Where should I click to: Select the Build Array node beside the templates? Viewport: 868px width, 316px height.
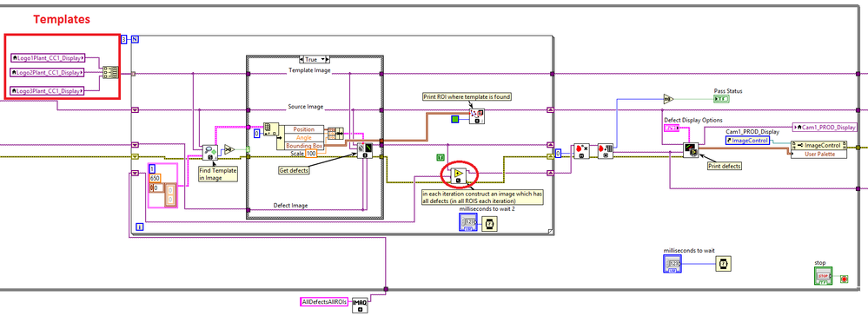[109, 73]
